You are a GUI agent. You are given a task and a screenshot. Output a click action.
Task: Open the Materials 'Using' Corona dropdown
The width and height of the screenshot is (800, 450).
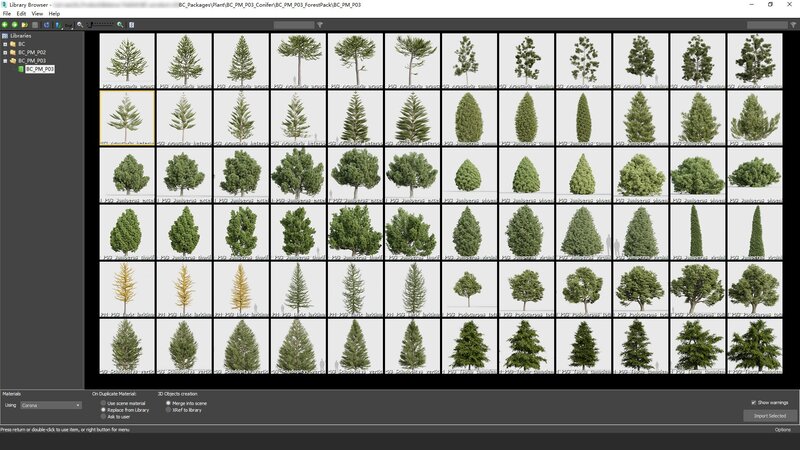51,405
